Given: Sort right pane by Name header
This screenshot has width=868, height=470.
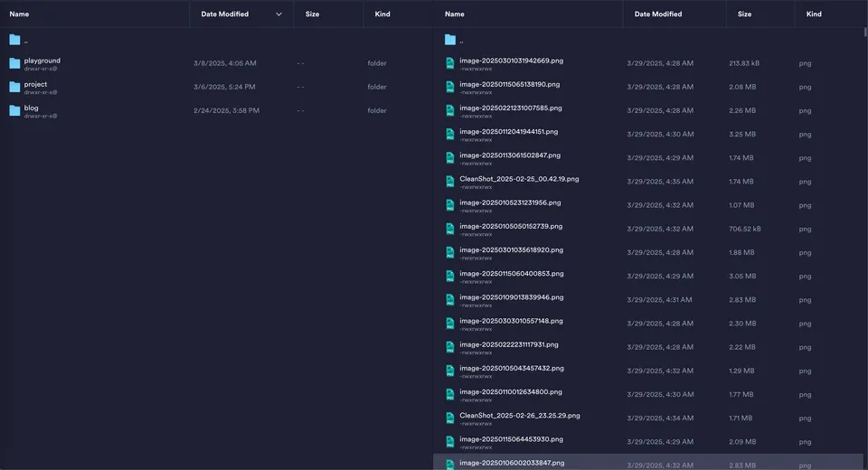Looking at the screenshot, I should click(x=455, y=14).
